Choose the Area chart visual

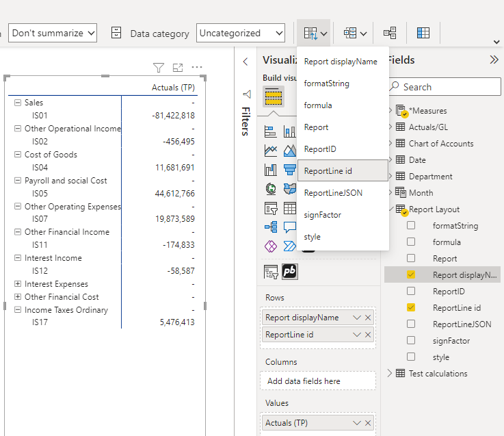[290, 151]
